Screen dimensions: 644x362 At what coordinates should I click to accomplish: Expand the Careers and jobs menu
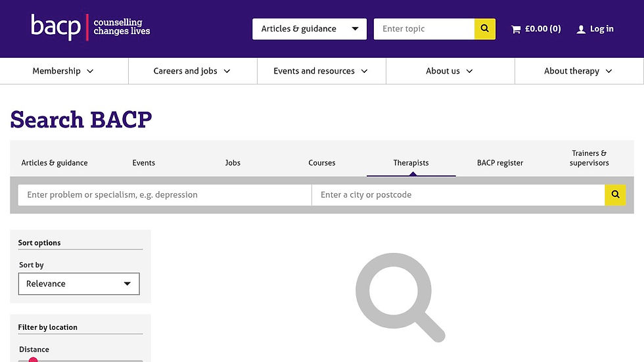tap(193, 71)
